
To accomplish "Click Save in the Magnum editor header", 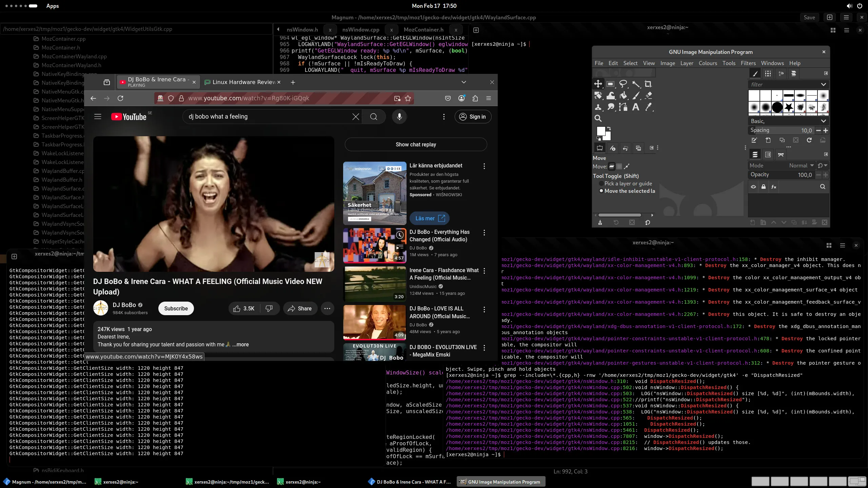I will (x=809, y=17).
